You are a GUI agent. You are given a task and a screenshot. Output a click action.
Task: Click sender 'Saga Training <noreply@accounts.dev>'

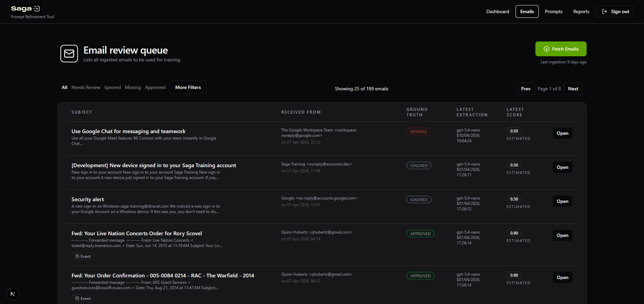[316, 164]
